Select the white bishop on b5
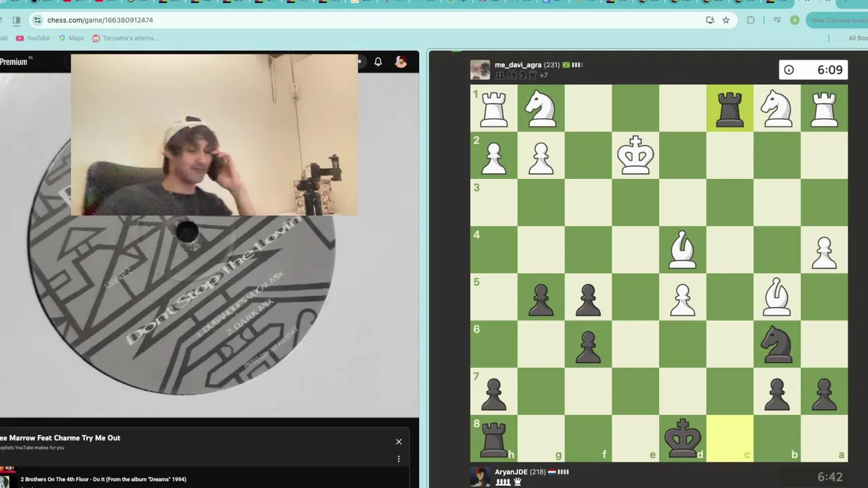Screen dimensions: 868x488 pos(777,297)
